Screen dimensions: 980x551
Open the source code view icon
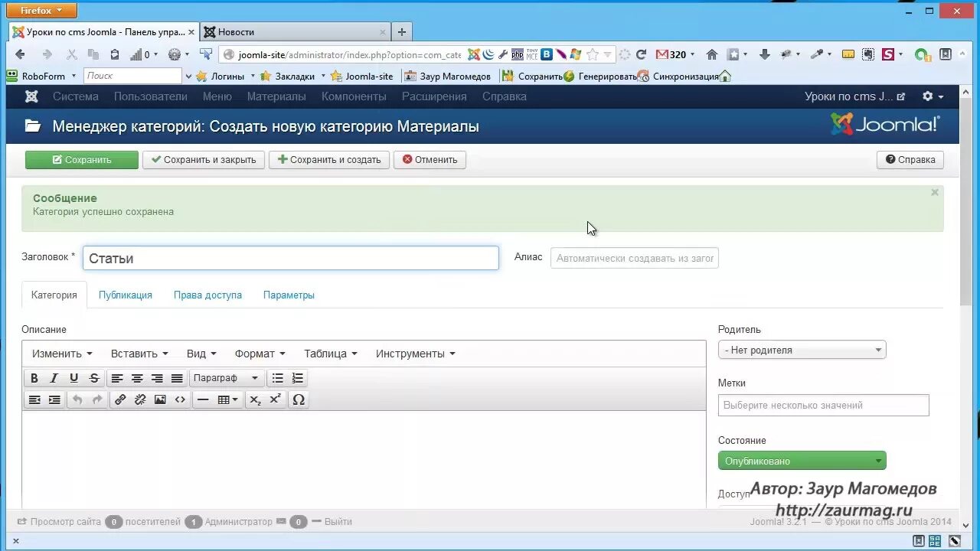point(180,399)
